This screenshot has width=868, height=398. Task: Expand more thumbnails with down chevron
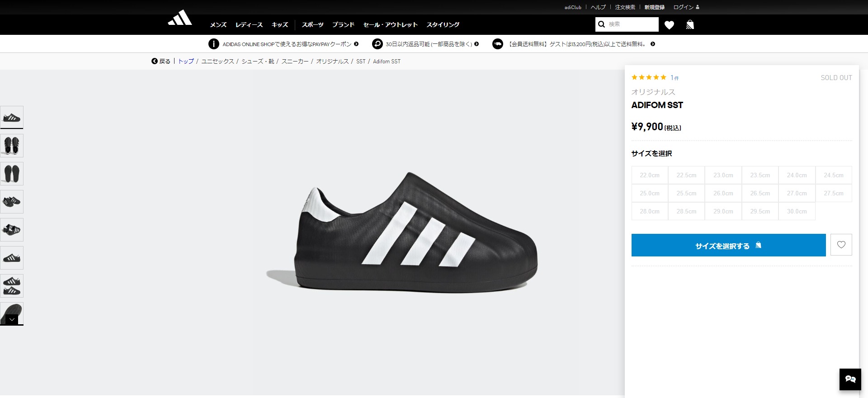tap(12, 319)
